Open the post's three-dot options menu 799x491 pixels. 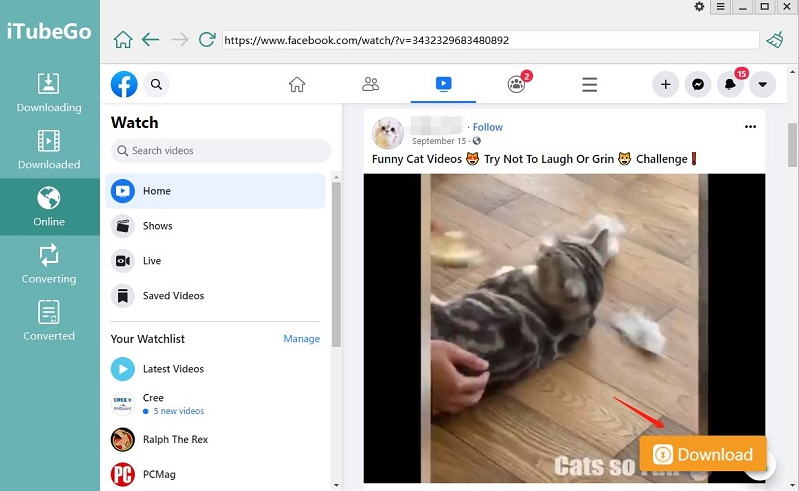(x=750, y=127)
